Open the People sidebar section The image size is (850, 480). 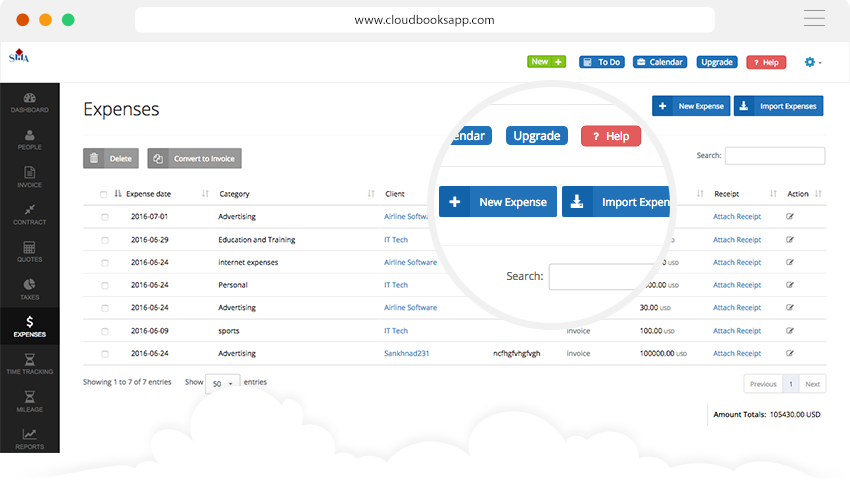[29, 139]
